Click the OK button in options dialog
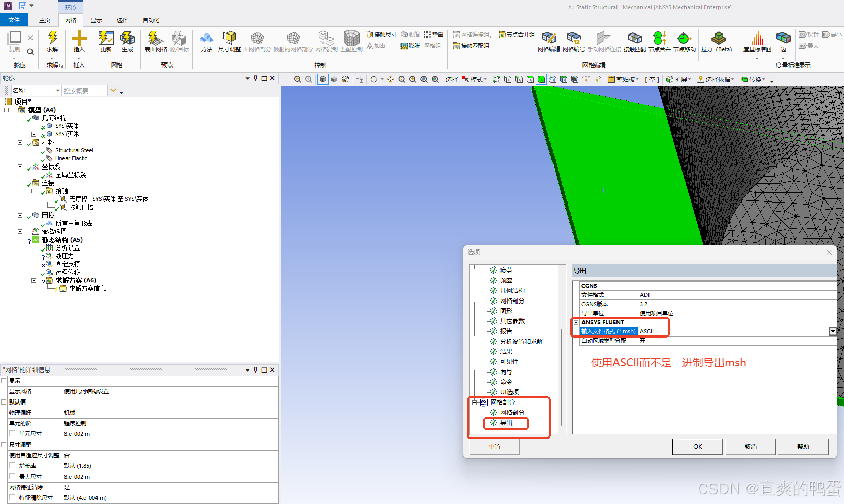This screenshot has height=504, width=844. coord(697,446)
